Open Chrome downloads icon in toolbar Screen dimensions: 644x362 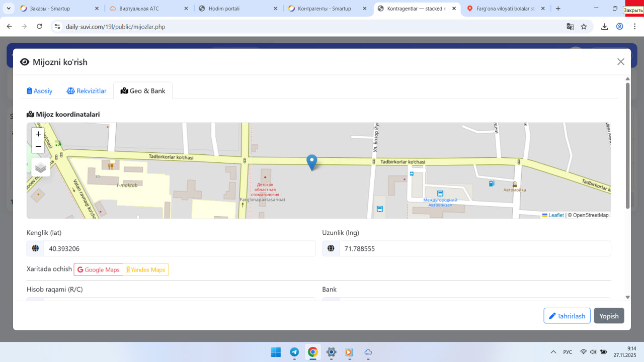(605, 27)
